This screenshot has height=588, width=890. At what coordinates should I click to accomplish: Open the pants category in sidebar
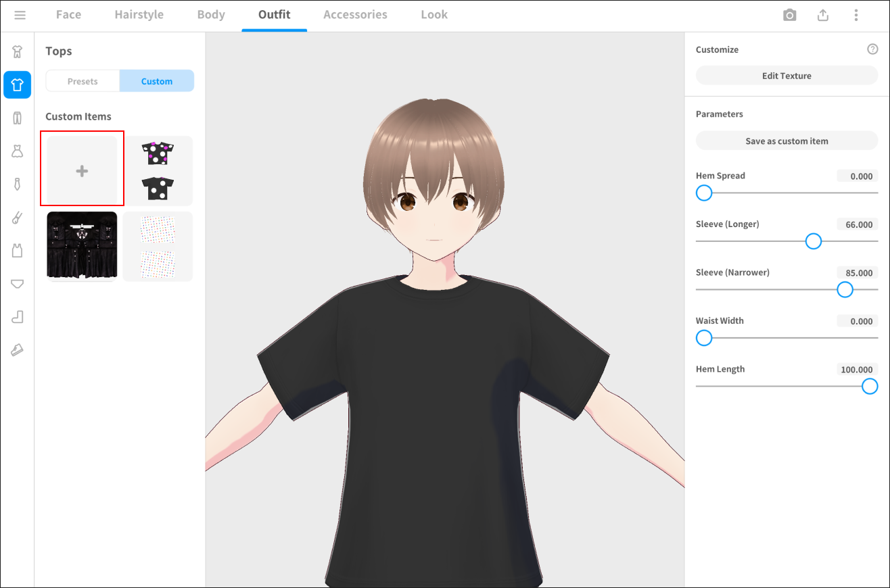[18, 118]
